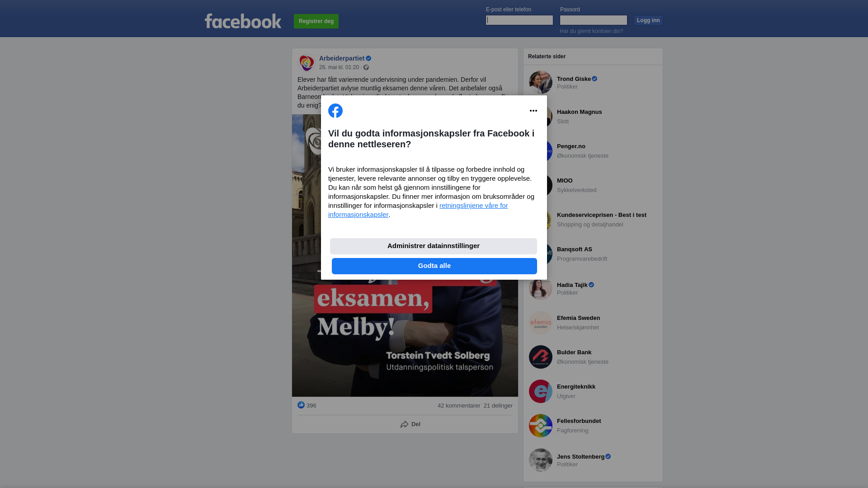Open the Fellesforbundet rainbow logo

(541, 426)
